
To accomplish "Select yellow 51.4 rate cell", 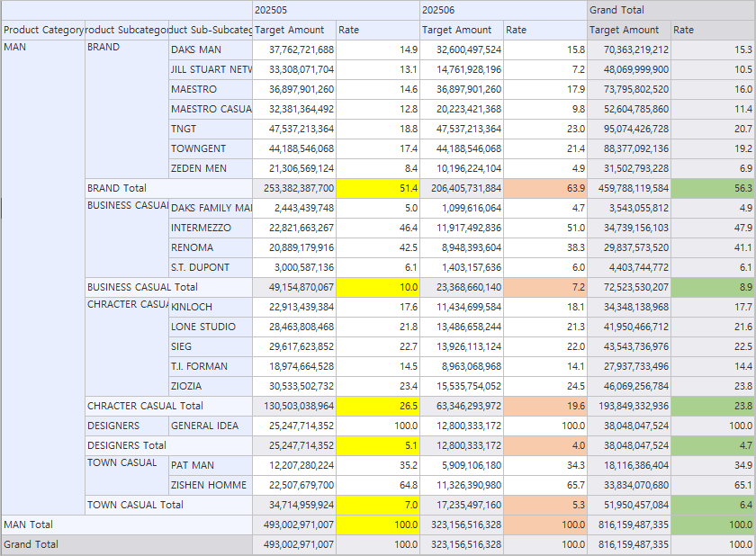I will 378,188.
